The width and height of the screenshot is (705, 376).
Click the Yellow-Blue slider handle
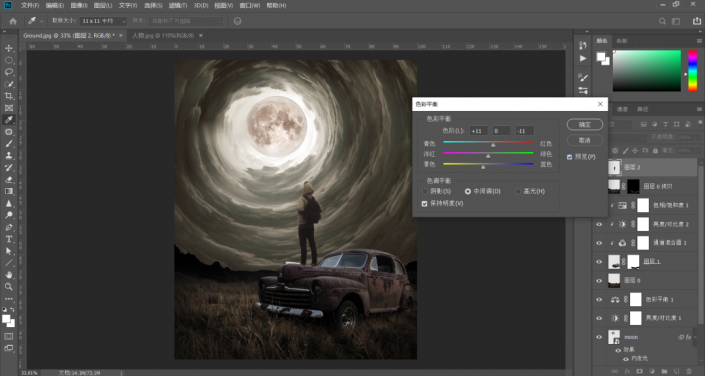(x=483, y=167)
